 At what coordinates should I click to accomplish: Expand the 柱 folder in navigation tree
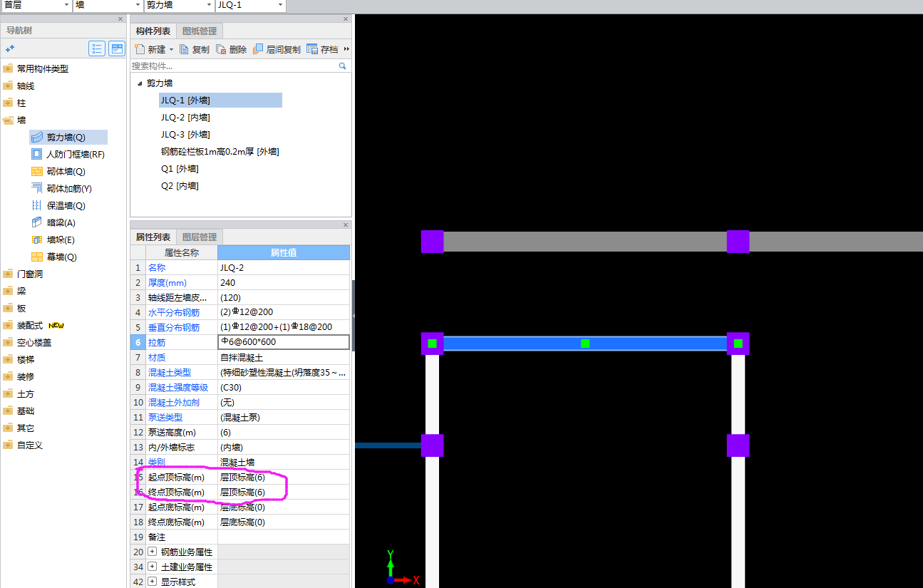pos(8,103)
